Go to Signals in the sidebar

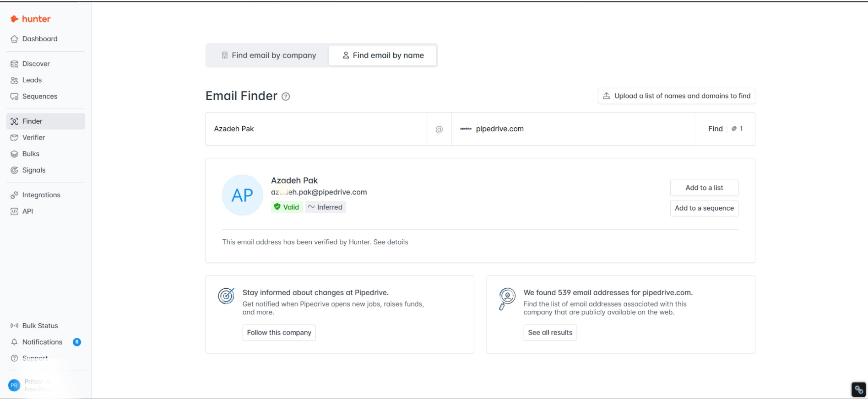(x=45, y=170)
